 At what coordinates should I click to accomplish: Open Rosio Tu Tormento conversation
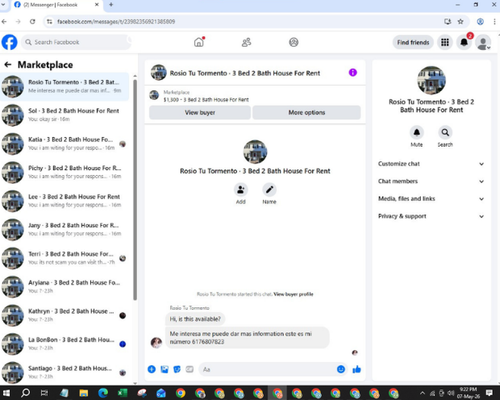pos(65,86)
